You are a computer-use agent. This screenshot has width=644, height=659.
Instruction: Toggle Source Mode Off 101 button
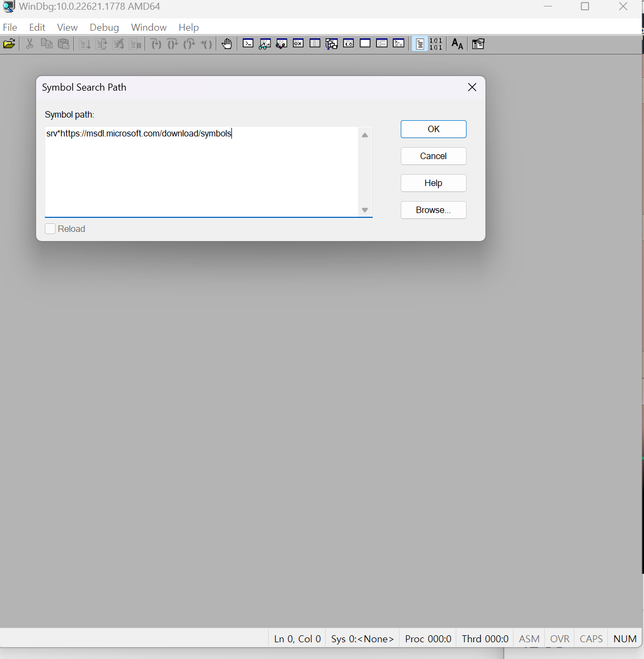[x=436, y=44]
